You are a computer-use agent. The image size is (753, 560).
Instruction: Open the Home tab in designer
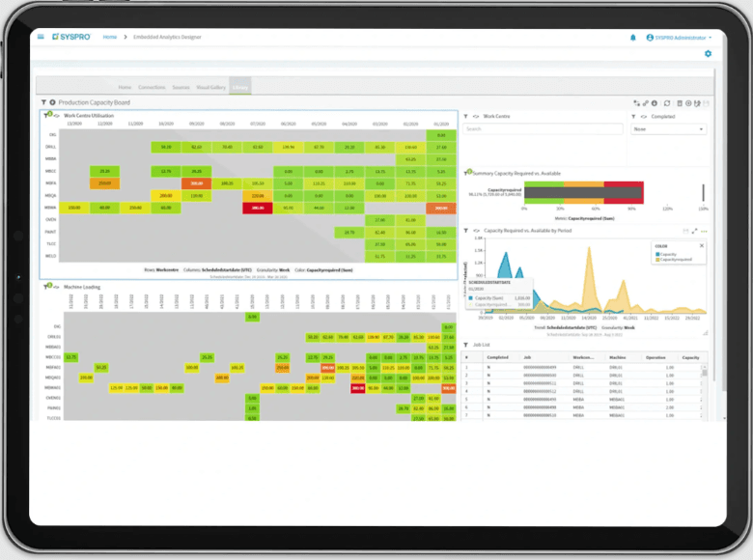coord(125,88)
